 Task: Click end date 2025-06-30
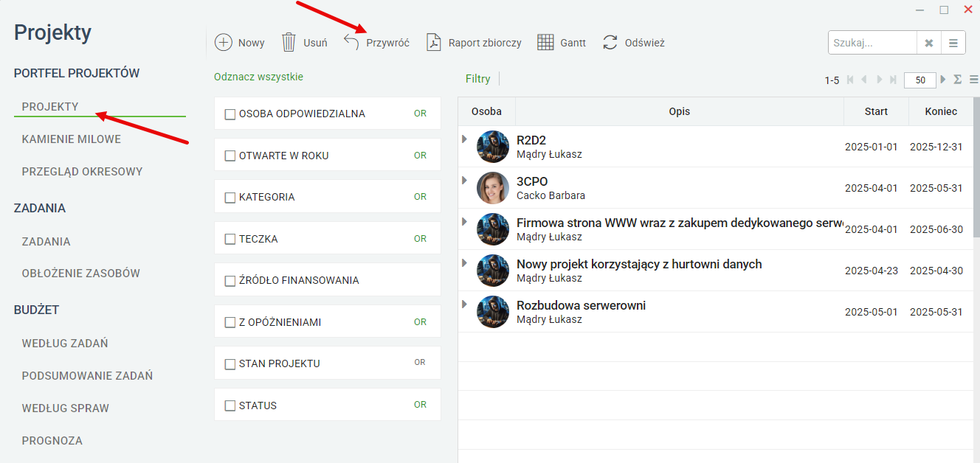click(x=936, y=229)
